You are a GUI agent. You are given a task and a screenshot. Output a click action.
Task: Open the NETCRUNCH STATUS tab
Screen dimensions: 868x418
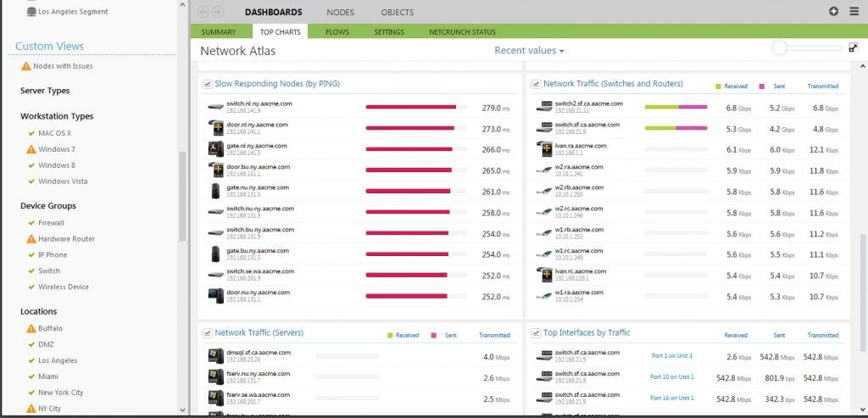(x=462, y=32)
